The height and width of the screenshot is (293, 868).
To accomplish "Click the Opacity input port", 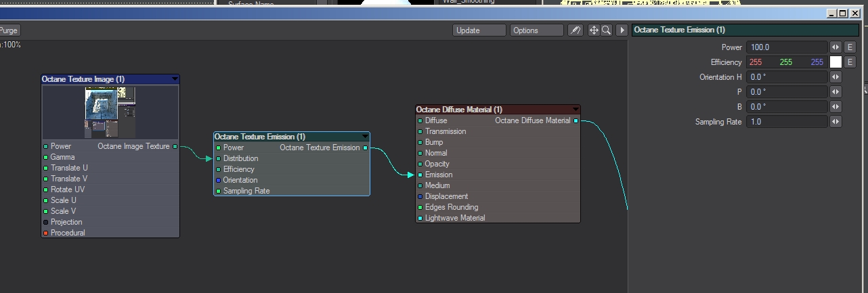I will coord(420,164).
